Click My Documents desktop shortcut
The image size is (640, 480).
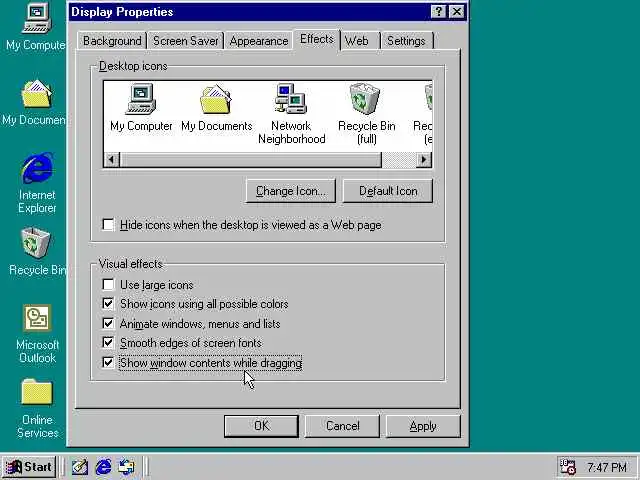(x=34, y=102)
